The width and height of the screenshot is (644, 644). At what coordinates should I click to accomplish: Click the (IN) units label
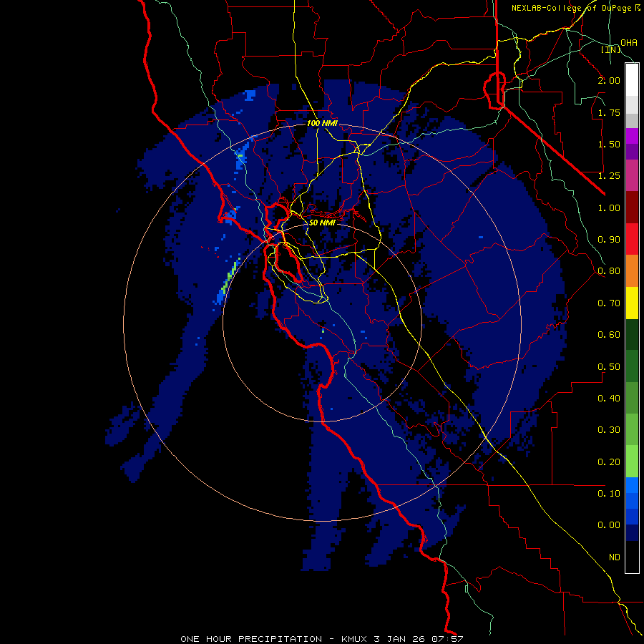click(x=611, y=49)
